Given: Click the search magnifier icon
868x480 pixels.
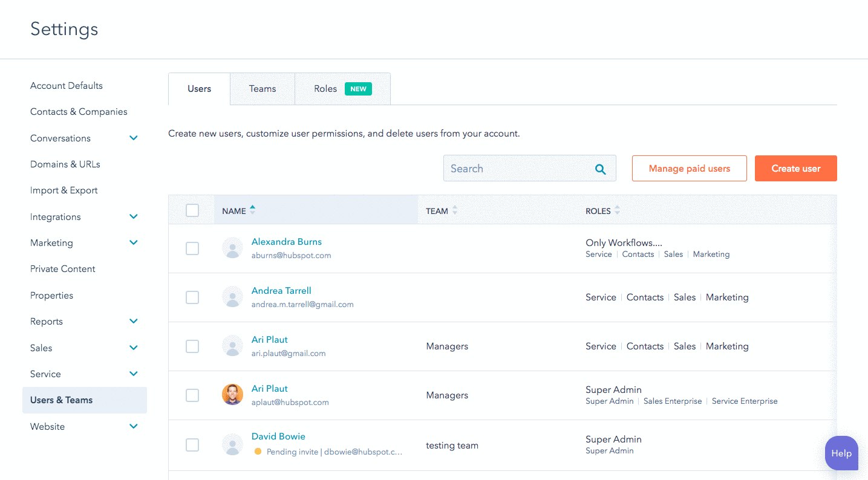Looking at the screenshot, I should [x=600, y=168].
